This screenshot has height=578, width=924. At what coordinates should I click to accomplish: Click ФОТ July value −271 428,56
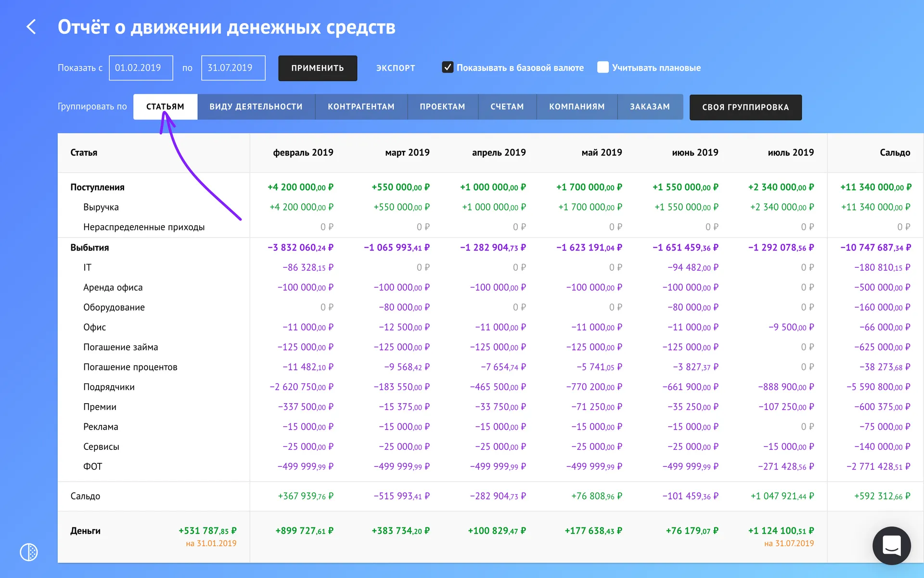click(x=786, y=466)
